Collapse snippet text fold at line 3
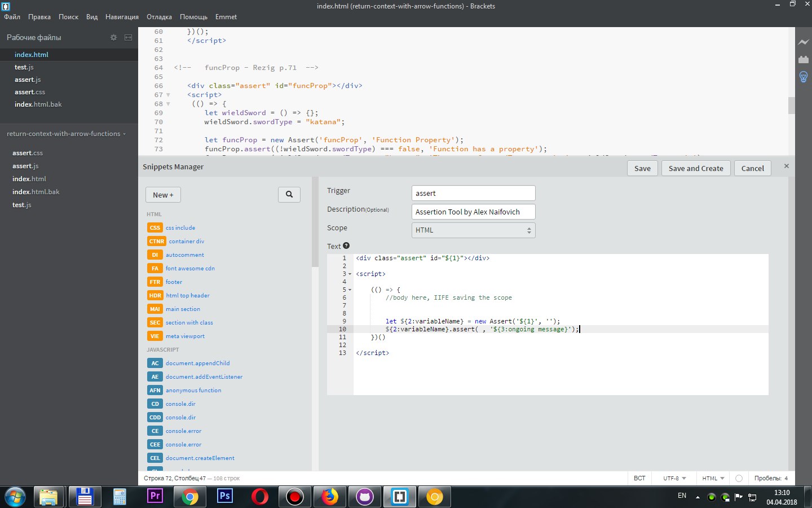The image size is (812, 508). [350, 274]
